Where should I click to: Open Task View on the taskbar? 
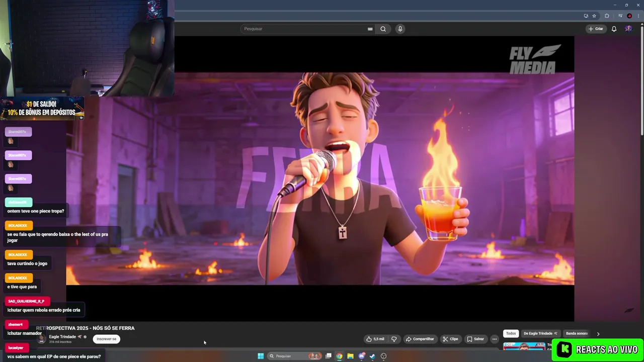(x=329, y=356)
